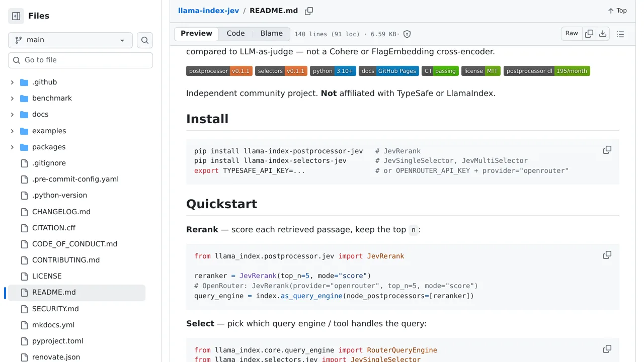Open the CITATION.cff file
Screen dimensions: 644x362
54,228
